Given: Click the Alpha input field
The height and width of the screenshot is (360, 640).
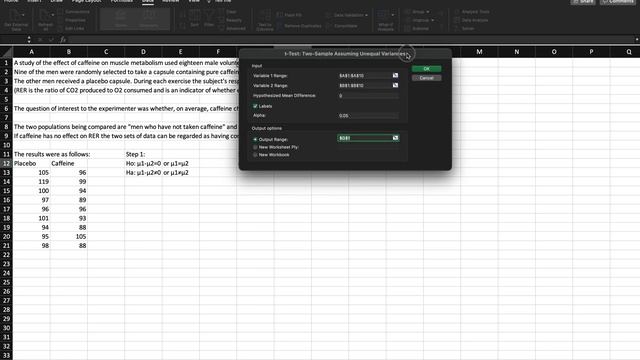Looking at the screenshot, I should tap(368, 116).
